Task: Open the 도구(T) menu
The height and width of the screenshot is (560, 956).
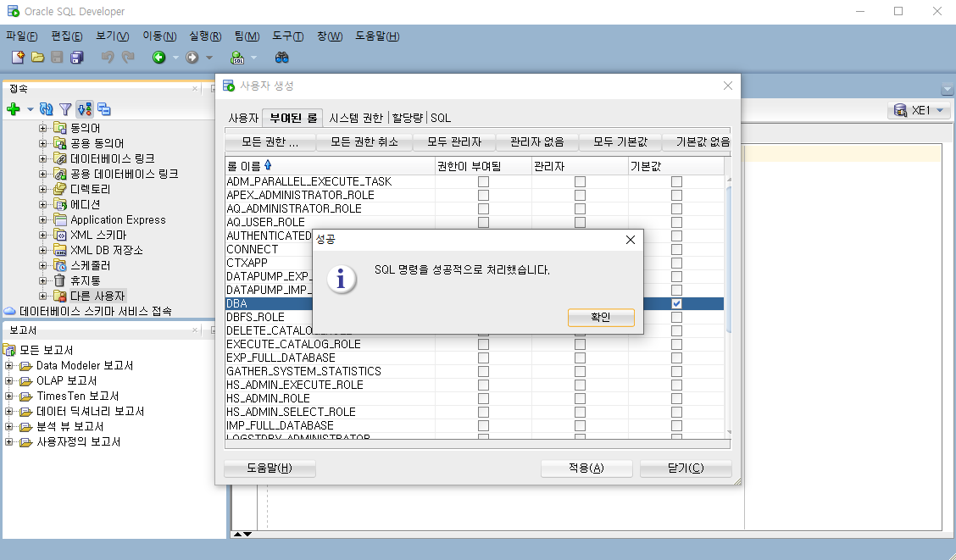Action: pos(288,36)
